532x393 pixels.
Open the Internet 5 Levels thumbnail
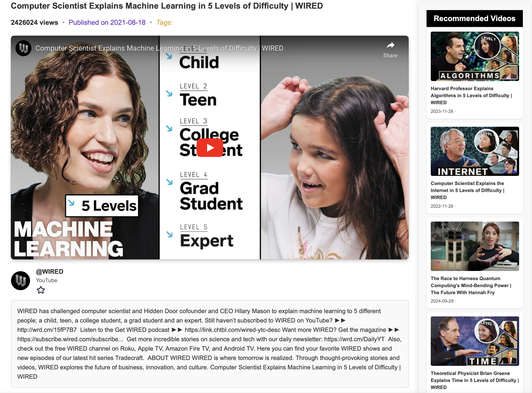tap(475, 151)
